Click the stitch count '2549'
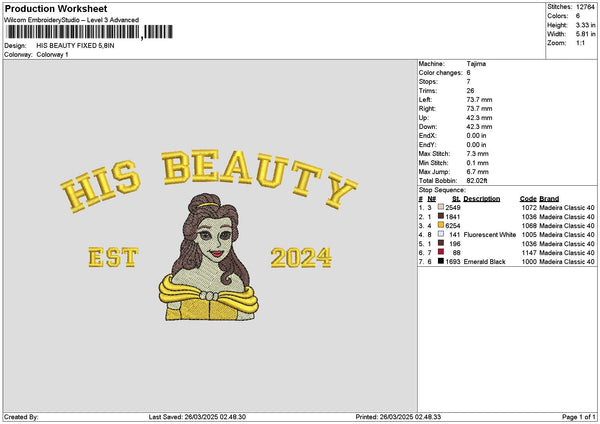Screen dimensions: 600x424 (x=453, y=208)
